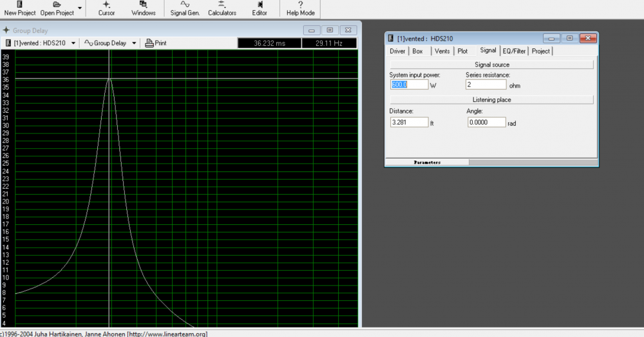Close the Group Delay window
644x337 pixels.
(x=348, y=30)
